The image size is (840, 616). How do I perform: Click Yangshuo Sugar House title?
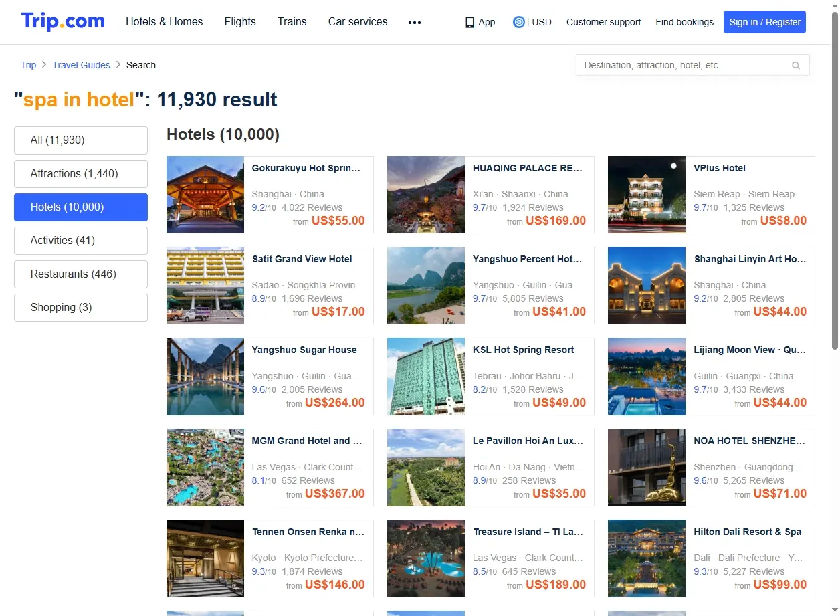(304, 350)
